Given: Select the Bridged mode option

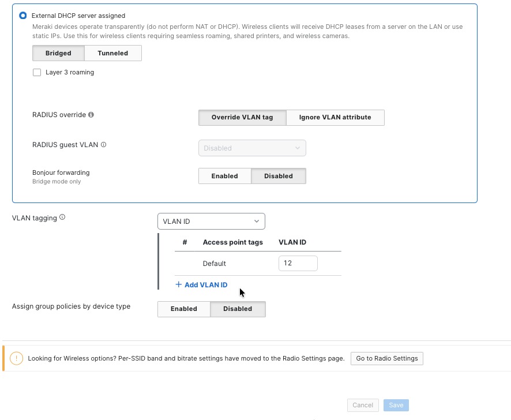Looking at the screenshot, I should click(58, 53).
